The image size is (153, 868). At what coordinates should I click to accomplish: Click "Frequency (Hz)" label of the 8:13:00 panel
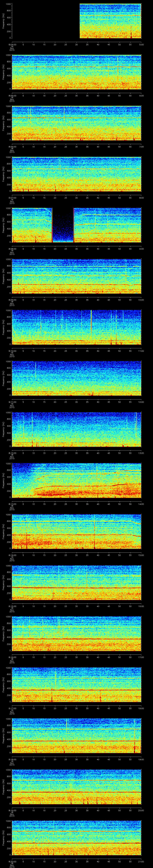coord(3,480)
